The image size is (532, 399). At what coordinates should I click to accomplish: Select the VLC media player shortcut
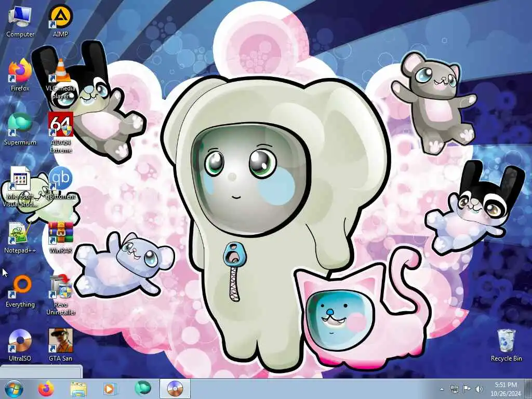point(60,79)
